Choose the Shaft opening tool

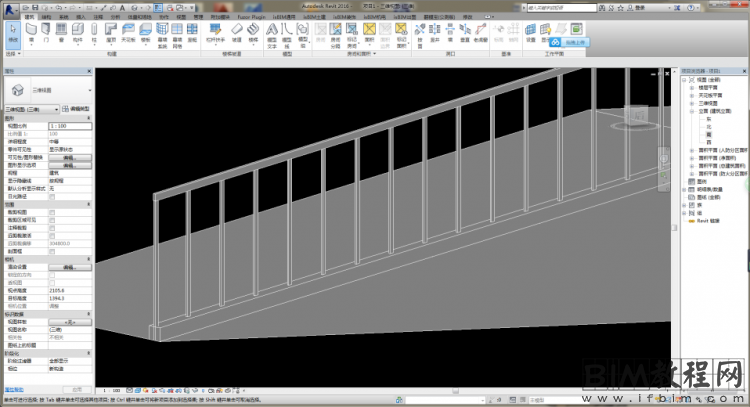pos(435,33)
